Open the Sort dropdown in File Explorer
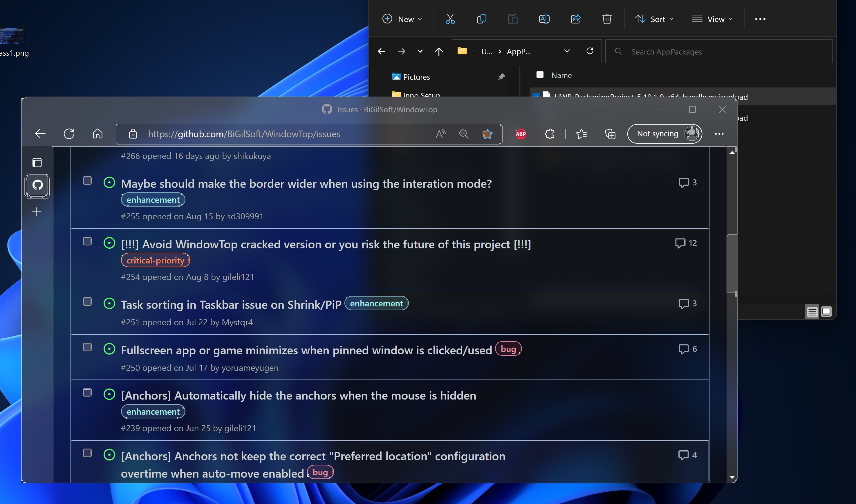The width and height of the screenshot is (856, 504). pyautogui.click(x=655, y=19)
